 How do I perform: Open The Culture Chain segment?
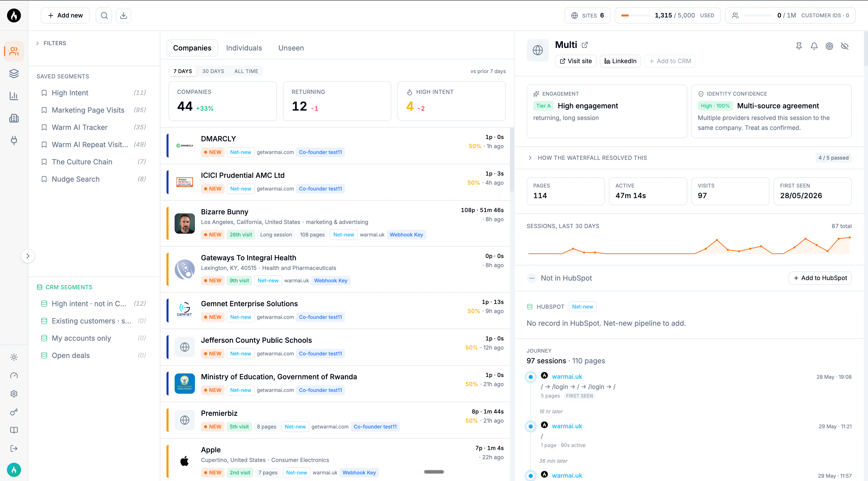pyautogui.click(x=93, y=162)
